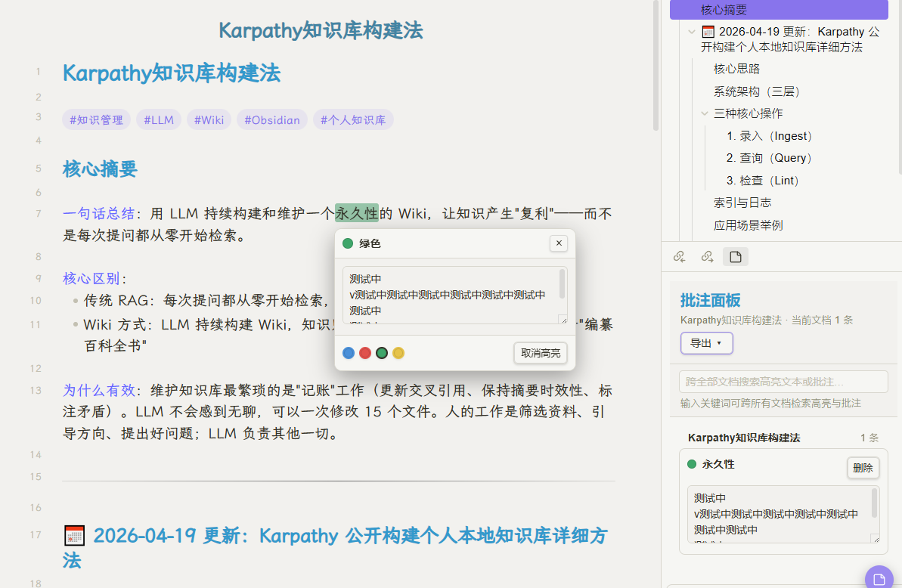The image size is (902, 588).
Task: Click the highlighted word 永久性 in text
Action: [357, 213]
